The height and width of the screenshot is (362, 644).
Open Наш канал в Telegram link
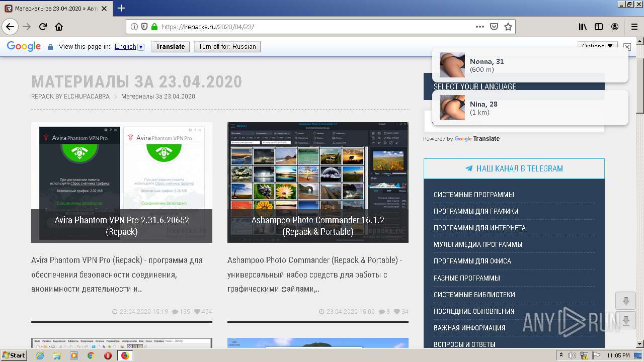pyautogui.click(x=514, y=168)
